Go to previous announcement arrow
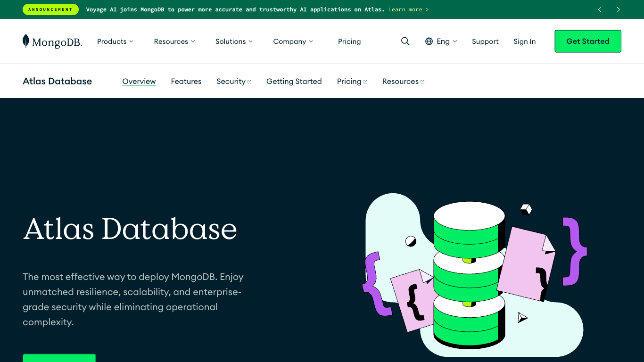 pos(600,9)
